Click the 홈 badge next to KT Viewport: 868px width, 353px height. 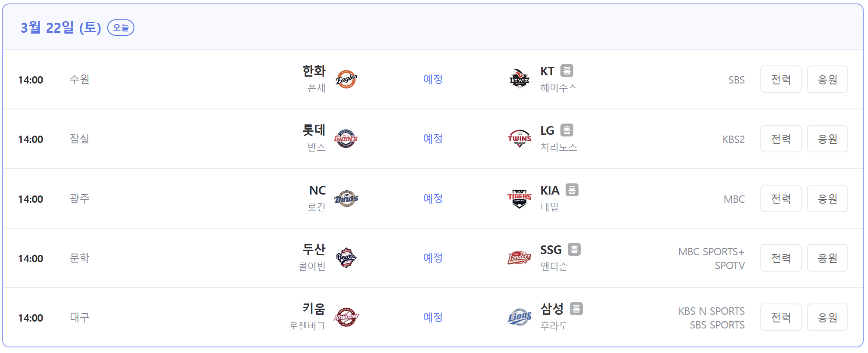[x=566, y=70]
